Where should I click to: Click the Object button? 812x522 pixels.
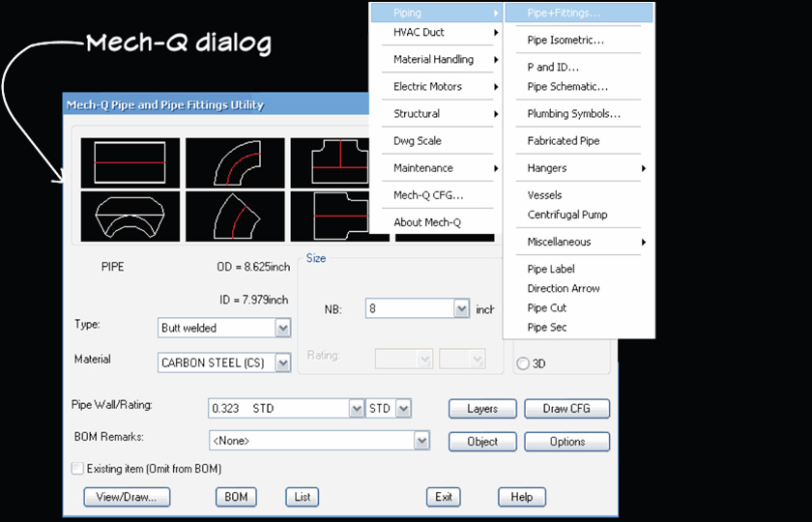click(482, 442)
